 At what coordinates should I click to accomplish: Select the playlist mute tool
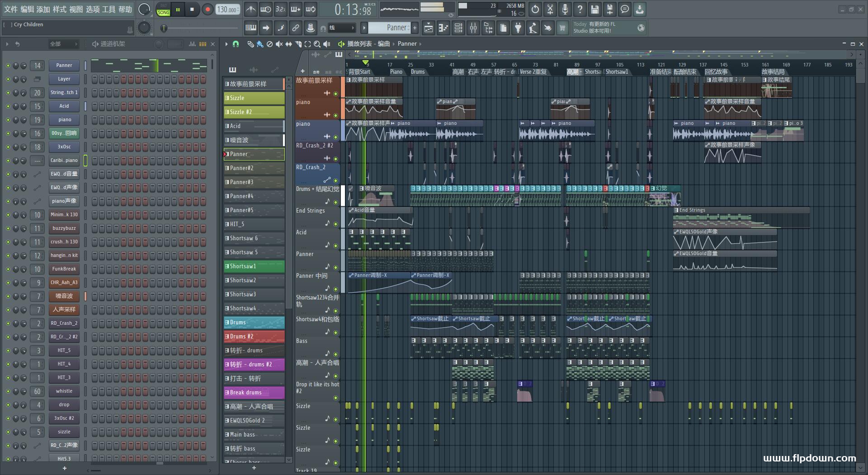(279, 44)
